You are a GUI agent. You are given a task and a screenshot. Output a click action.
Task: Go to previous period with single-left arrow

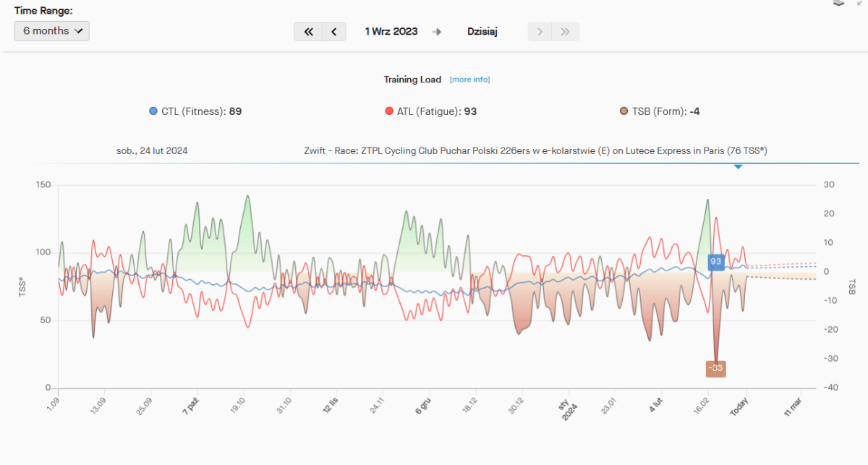[x=333, y=32]
